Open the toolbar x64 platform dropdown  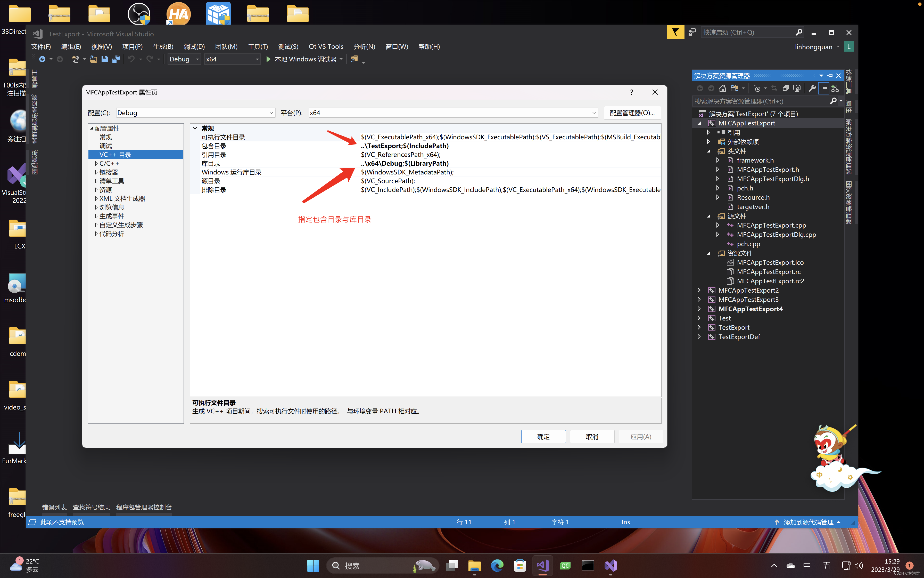[x=232, y=59]
